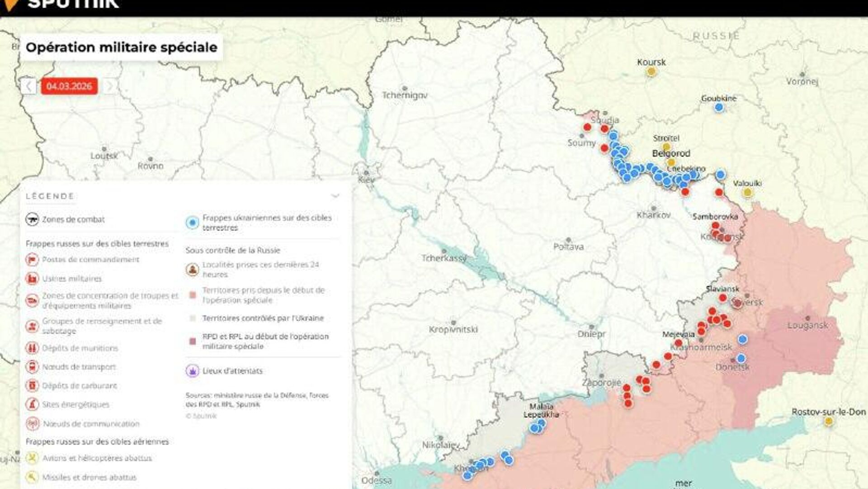The image size is (868, 489).
Task: Click the Sites énergétiques legend icon
Action: [32, 404]
